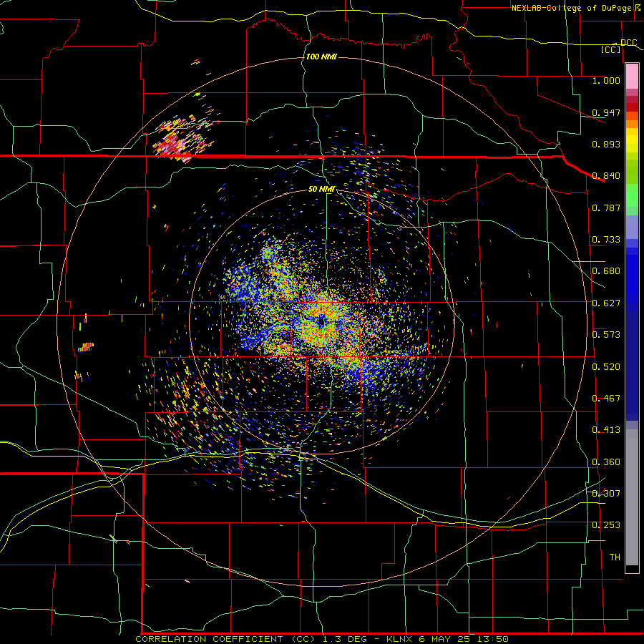Click the TH label on the scale
This screenshot has height=644, width=644.
[x=615, y=557]
